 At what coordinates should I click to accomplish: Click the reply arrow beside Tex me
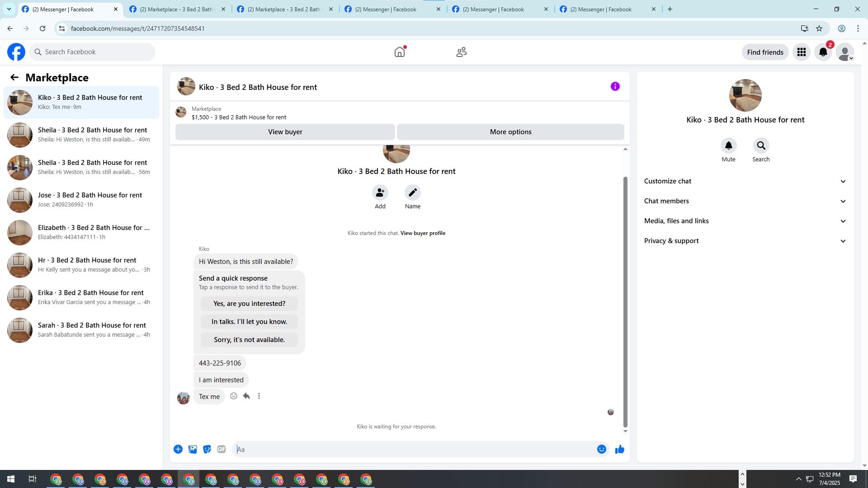coord(246,396)
